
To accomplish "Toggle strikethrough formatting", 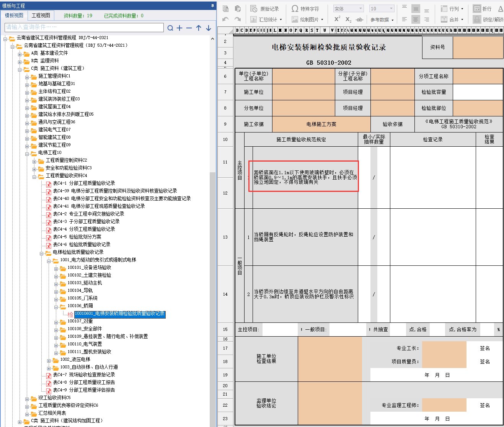I will tap(359, 20).
